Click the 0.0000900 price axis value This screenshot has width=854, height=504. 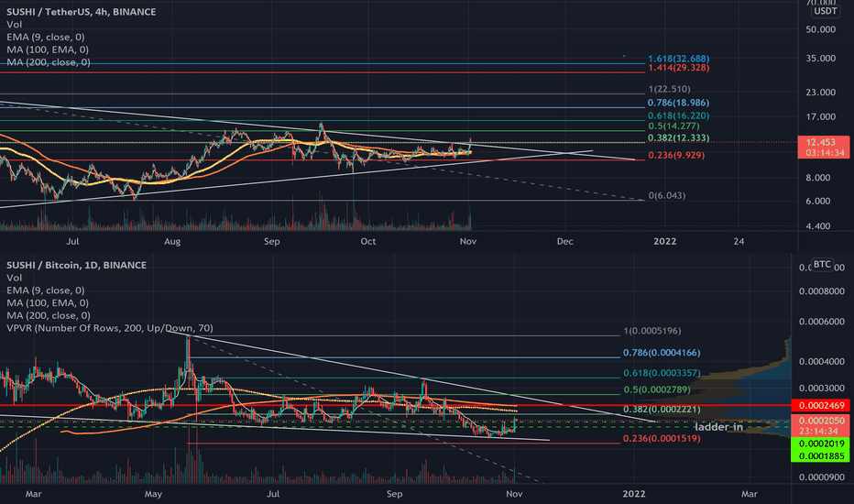(x=821, y=477)
